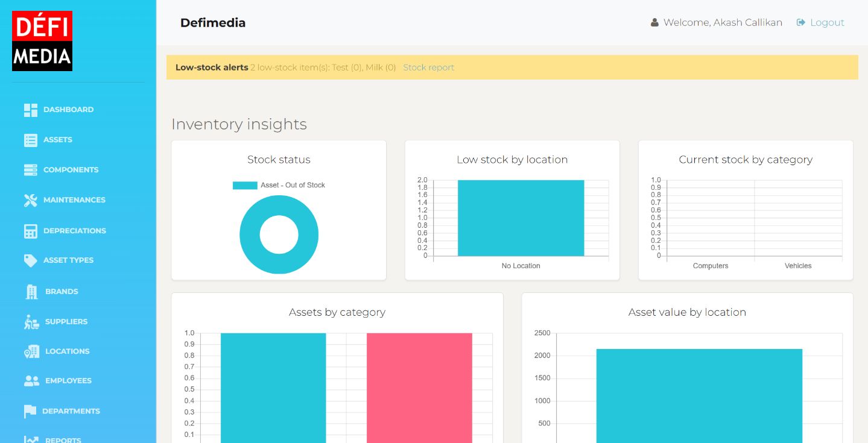Screen dimensions: 868x443
Task: Click the Stock status donut chart
Action: (279, 235)
